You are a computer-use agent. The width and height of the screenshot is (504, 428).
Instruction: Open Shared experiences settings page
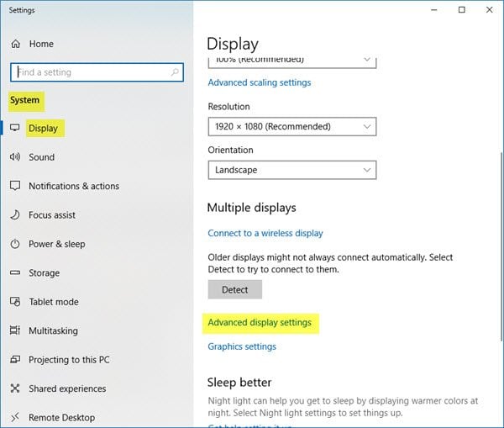(67, 388)
